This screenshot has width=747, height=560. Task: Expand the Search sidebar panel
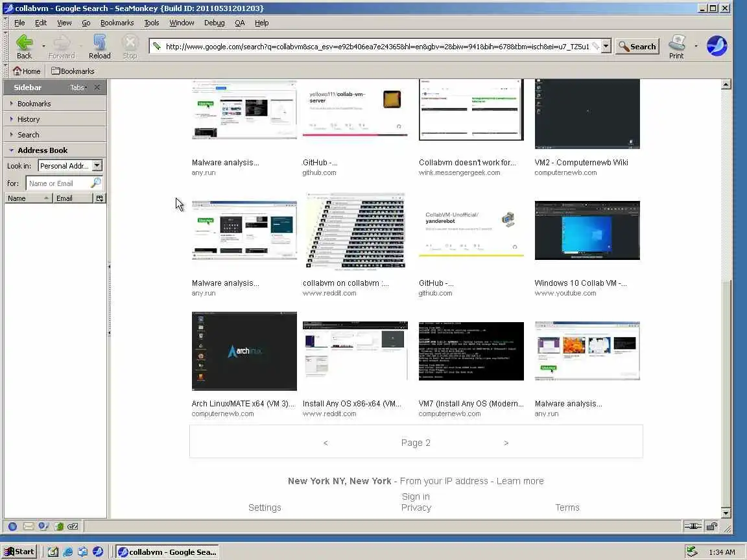[x=55, y=135]
